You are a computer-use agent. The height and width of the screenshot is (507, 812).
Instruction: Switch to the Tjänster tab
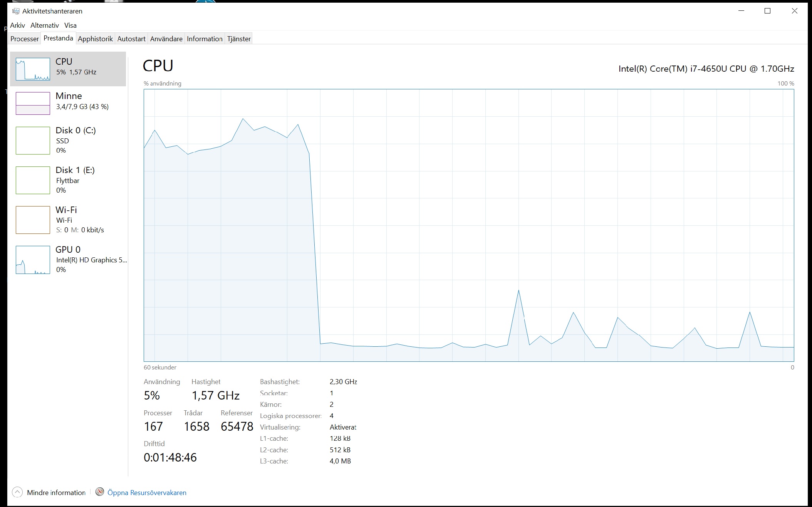239,39
